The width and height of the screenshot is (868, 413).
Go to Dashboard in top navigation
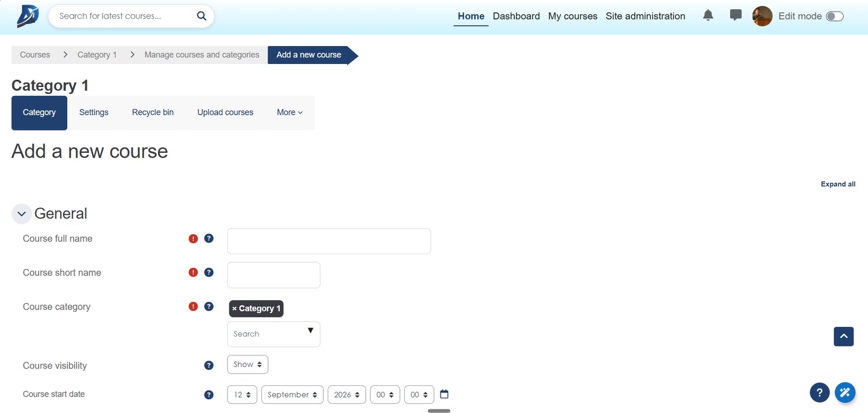(516, 16)
